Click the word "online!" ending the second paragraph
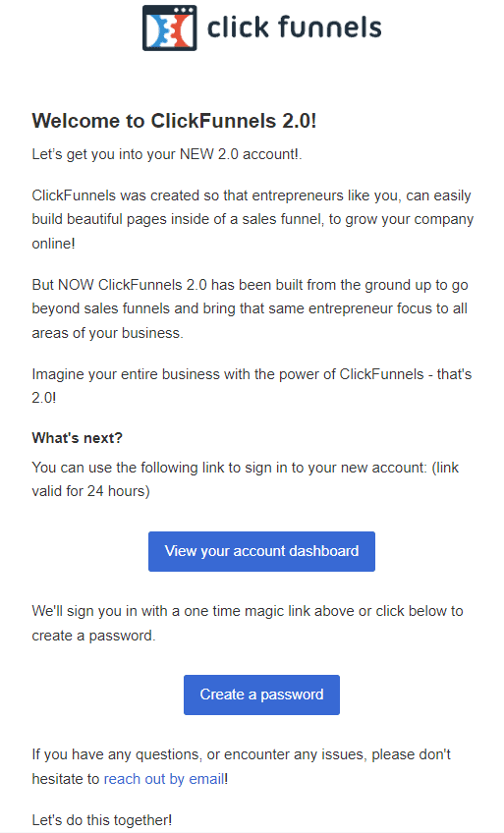This screenshot has width=504, height=833. coord(54,244)
